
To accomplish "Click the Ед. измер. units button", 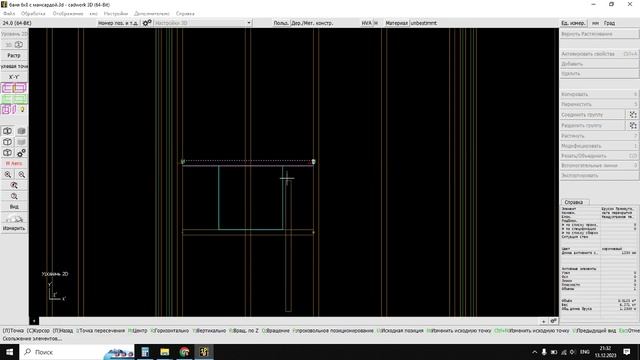I will 573,23.
